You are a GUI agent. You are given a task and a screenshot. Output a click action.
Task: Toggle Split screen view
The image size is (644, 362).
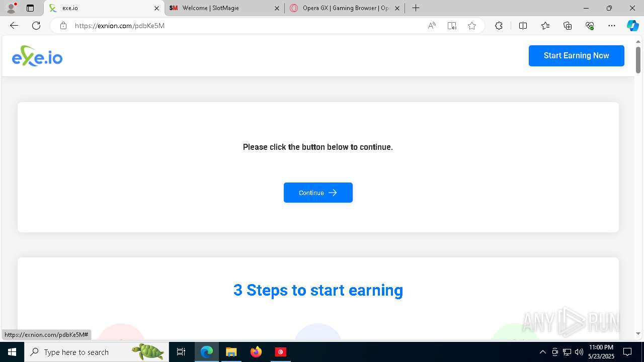tap(523, 26)
